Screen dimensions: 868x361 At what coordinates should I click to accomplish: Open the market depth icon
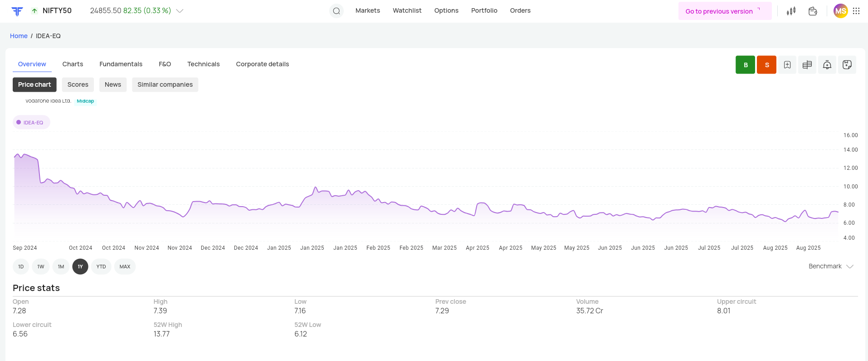pyautogui.click(x=807, y=65)
